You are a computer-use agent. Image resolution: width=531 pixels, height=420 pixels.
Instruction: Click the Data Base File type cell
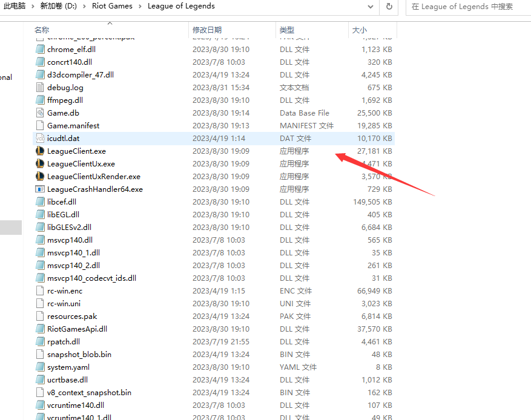[x=305, y=113]
